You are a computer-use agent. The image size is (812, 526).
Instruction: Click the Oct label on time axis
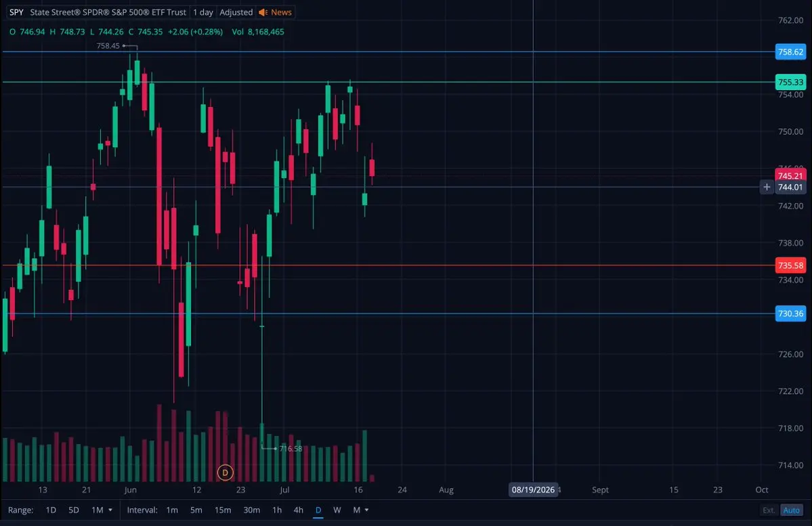[x=761, y=489]
